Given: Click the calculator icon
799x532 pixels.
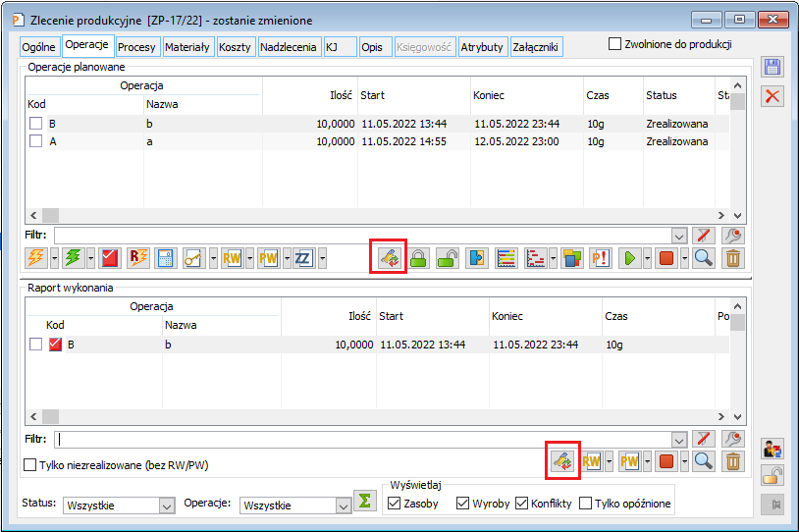Looking at the screenshot, I should point(165,258).
